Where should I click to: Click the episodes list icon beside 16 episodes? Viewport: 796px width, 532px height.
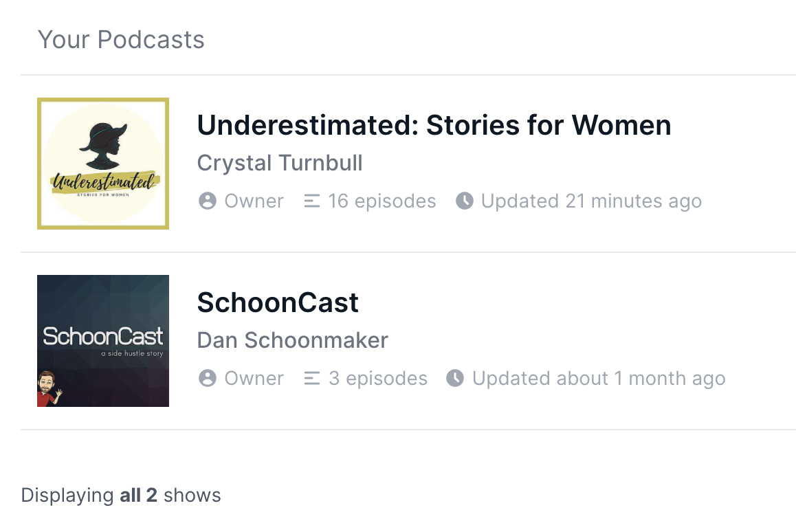click(312, 201)
